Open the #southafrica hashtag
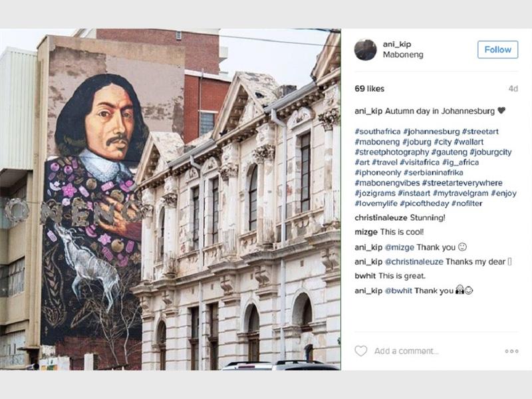The image size is (532, 399). [377, 132]
